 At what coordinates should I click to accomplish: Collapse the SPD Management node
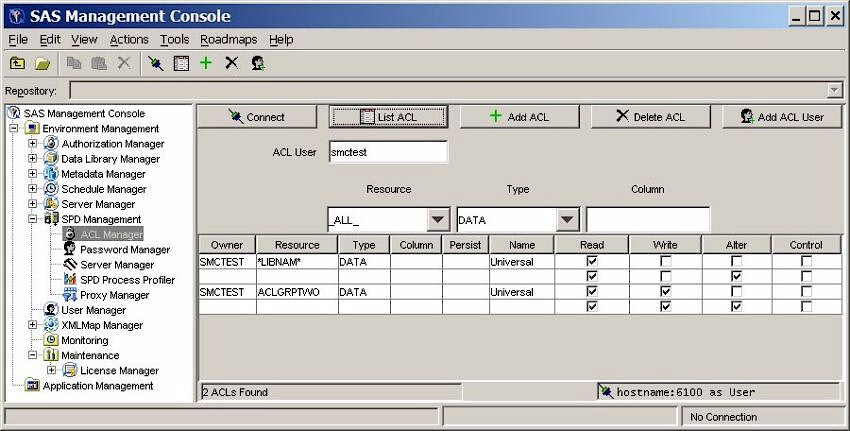point(33,219)
